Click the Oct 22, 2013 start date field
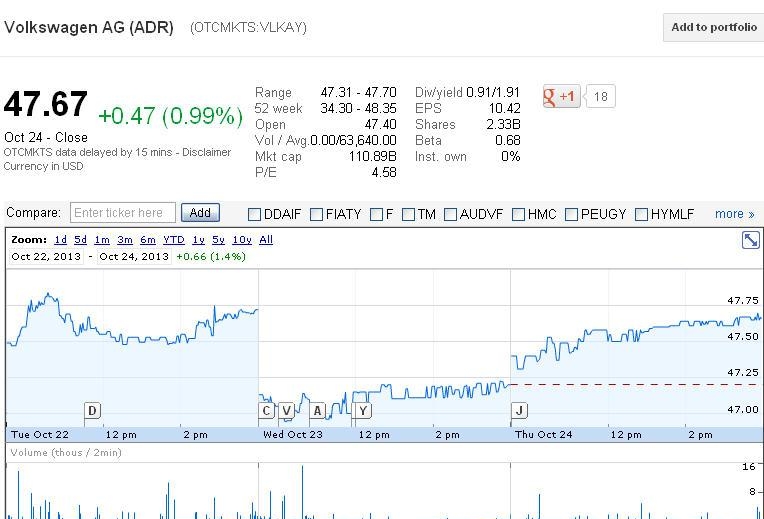Viewport: 764px width, 519px height. pos(46,257)
